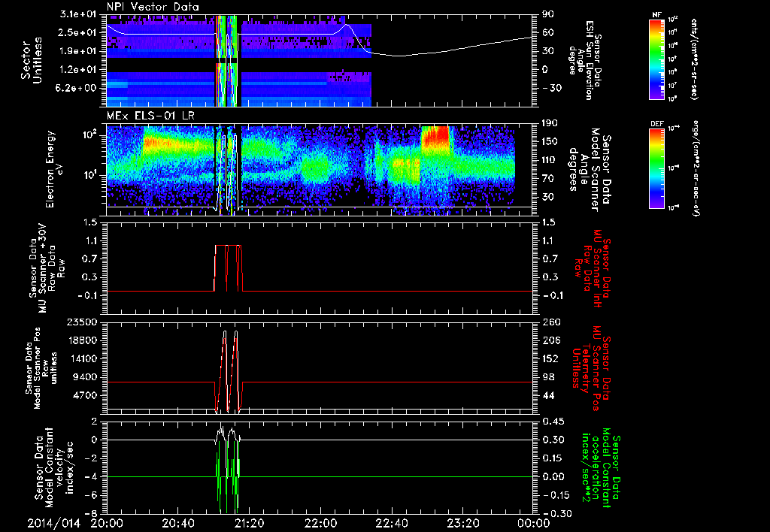Click the red "MU Scanner Pos Telemetry" label

coord(591,368)
